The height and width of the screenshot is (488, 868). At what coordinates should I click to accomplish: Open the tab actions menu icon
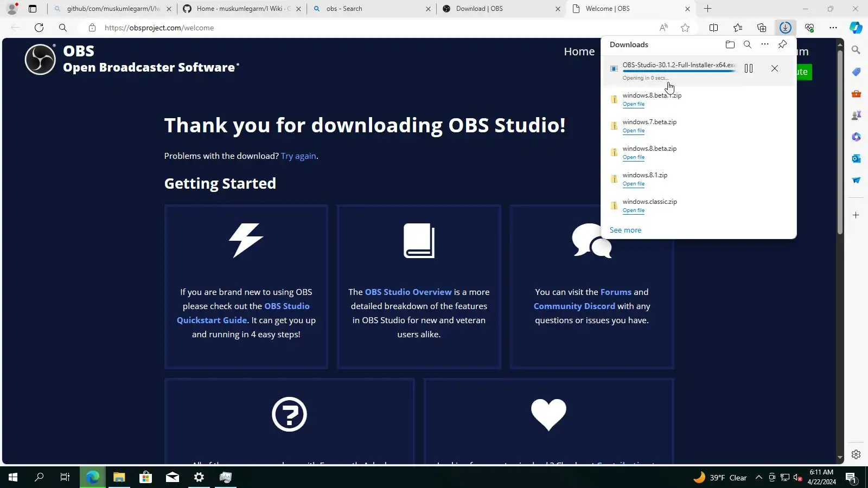(33, 9)
